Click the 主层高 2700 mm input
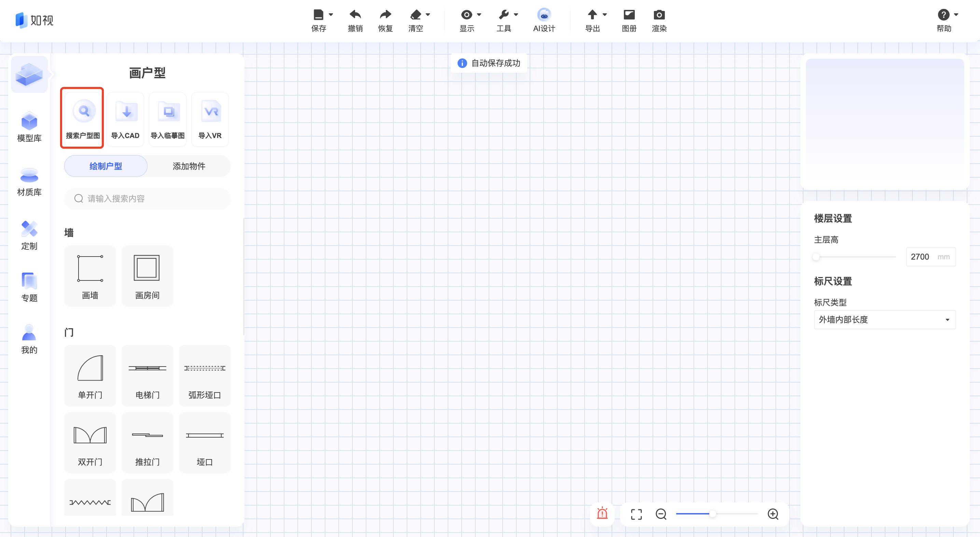 point(930,257)
